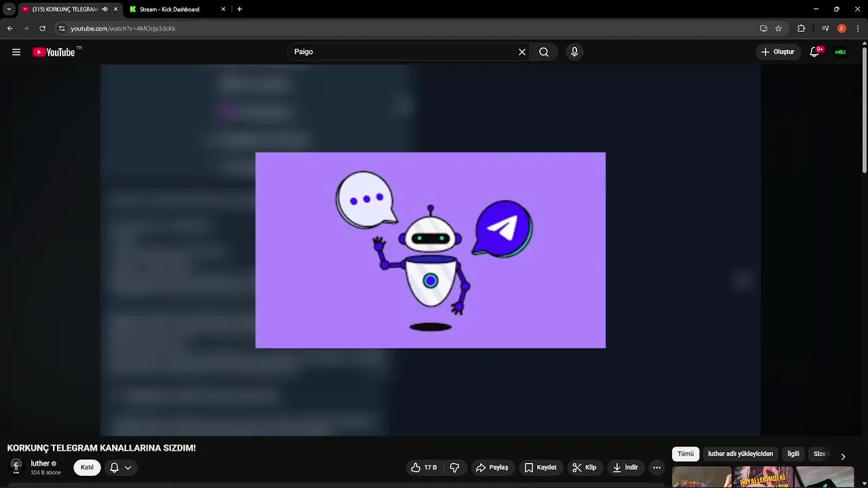The width and height of the screenshot is (868, 488).
Task: Open browser extensions puzzle icon
Action: [x=802, y=28]
